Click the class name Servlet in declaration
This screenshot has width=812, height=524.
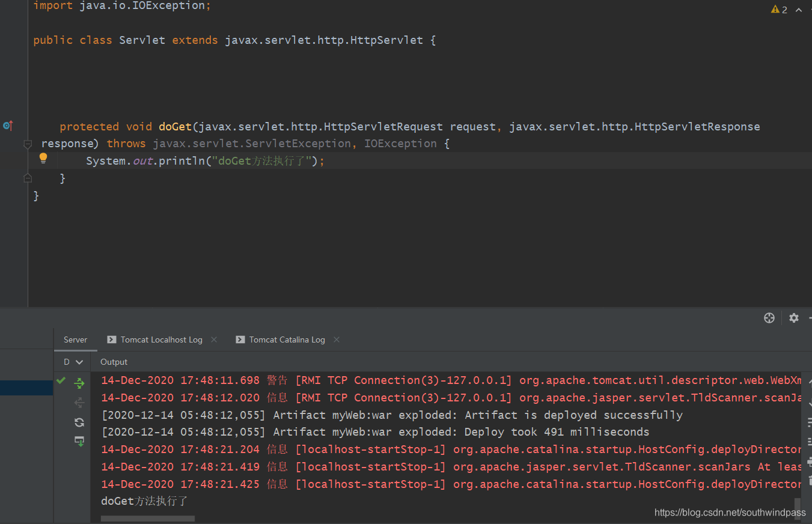click(142, 40)
